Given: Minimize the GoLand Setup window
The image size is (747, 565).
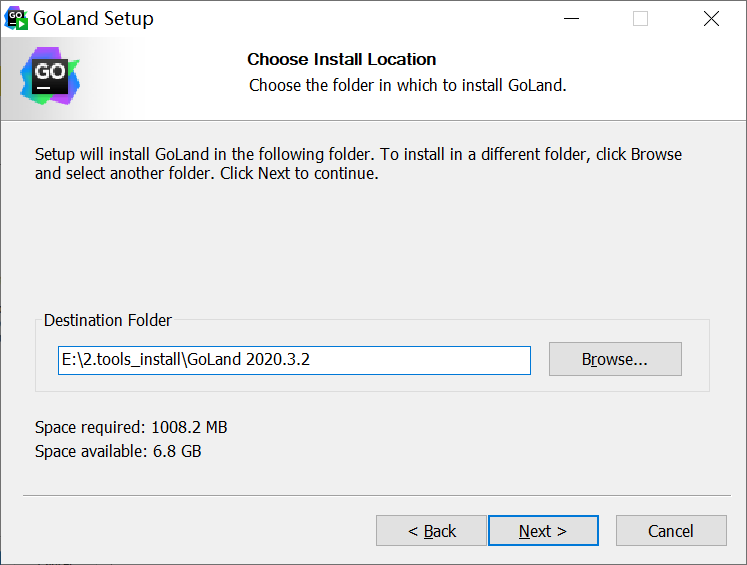Looking at the screenshot, I should [572, 18].
